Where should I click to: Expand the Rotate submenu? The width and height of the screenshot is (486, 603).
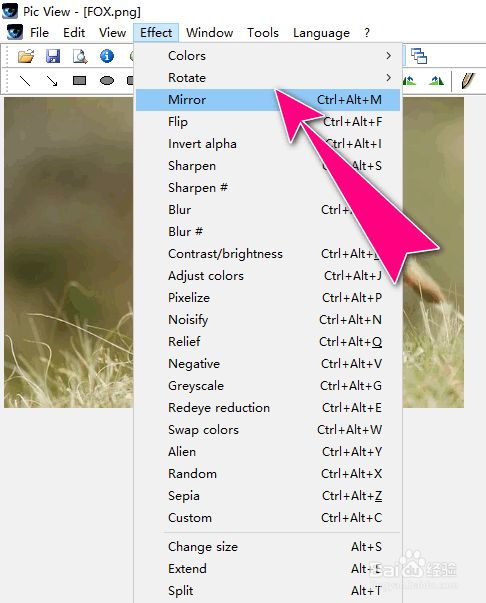268,78
